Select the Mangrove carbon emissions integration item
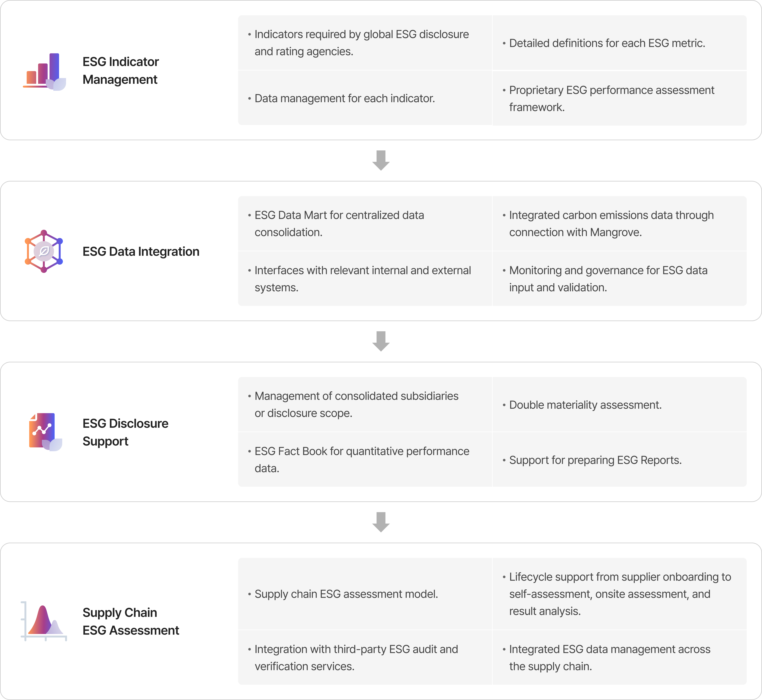The height and width of the screenshot is (700, 762). coord(611,224)
